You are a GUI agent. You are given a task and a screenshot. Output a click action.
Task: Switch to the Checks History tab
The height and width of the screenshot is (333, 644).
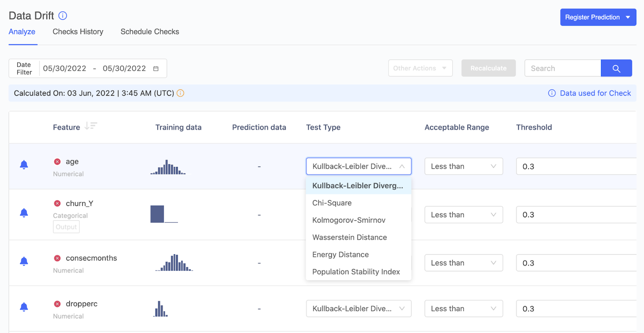pos(78,31)
